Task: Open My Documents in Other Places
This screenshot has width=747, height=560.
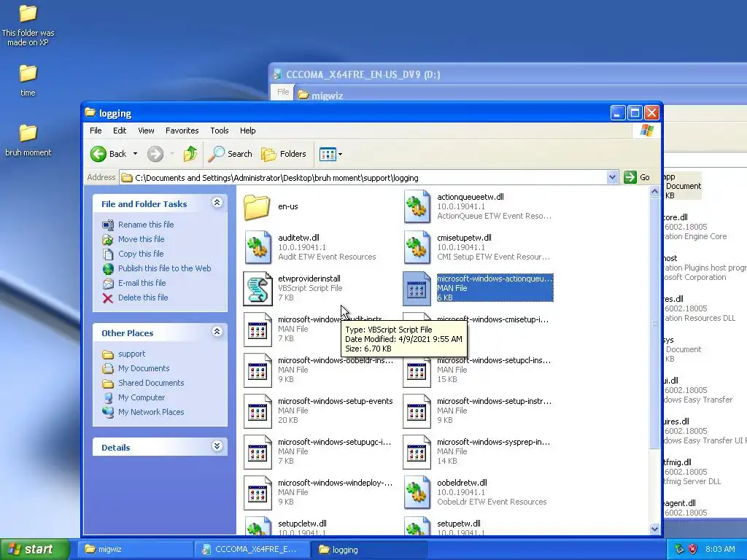Action: tap(144, 368)
